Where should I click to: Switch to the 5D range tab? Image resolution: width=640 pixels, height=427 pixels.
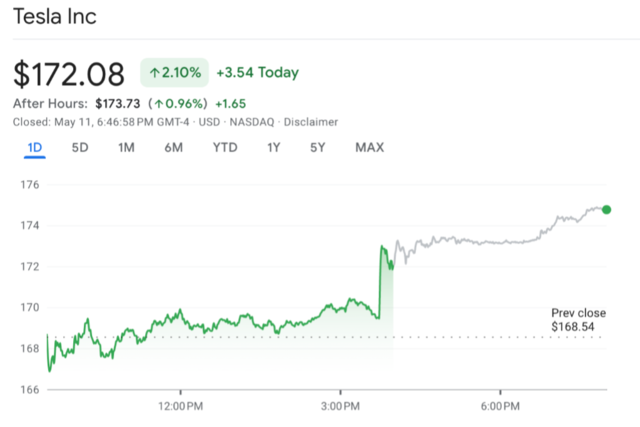pyautogui.click(x=80, y=148)
